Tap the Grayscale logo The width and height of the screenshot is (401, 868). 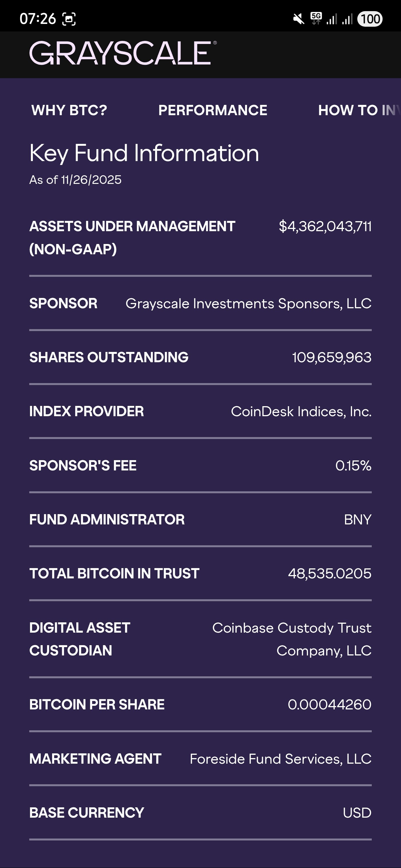pyautogui.click(x=123, y=53)
